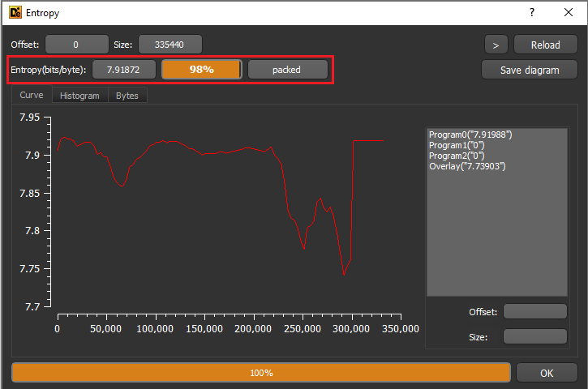Switch to the Curve tab
This screenshot has height=389, width=588.
click(32, 95)
